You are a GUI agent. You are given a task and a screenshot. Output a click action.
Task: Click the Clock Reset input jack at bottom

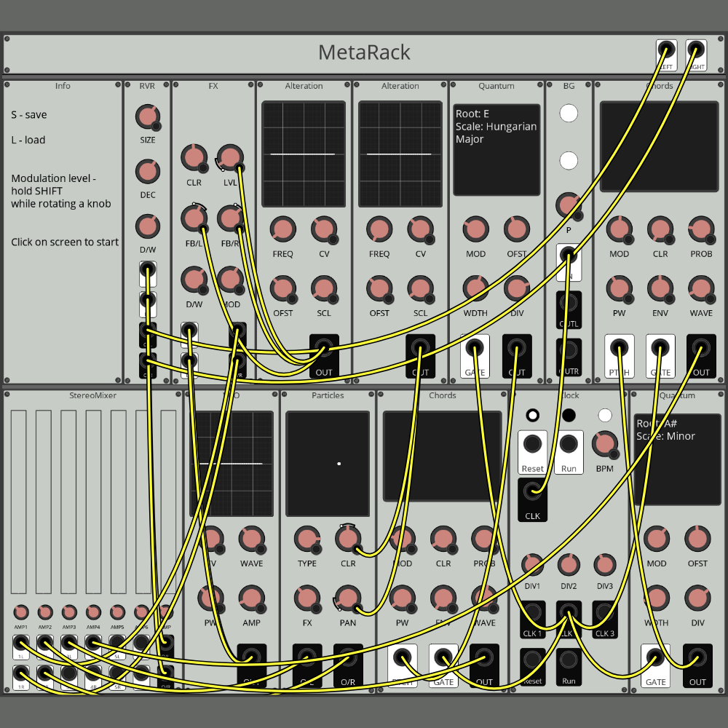533,661
